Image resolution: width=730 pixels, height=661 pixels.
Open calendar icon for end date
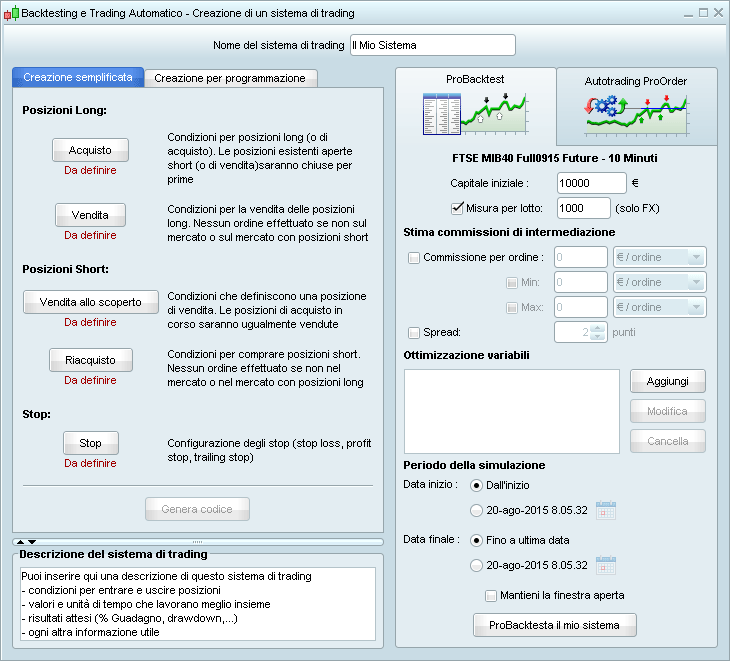click(x=605, y=565)
